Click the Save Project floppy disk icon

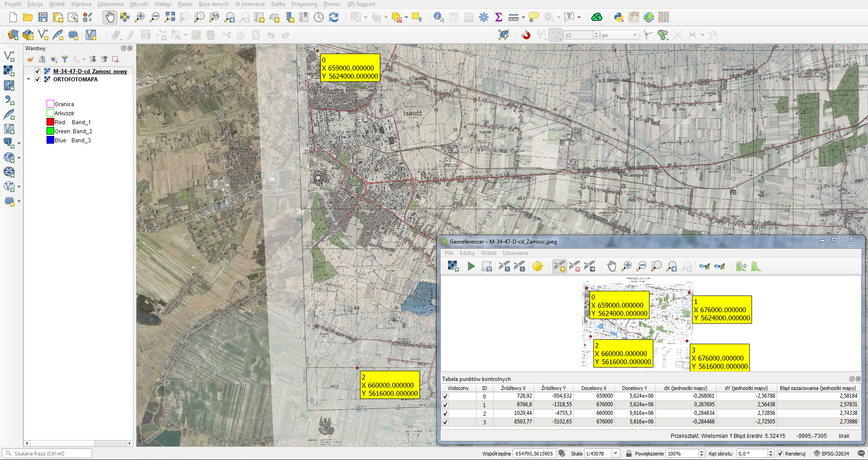coord(43,17)
